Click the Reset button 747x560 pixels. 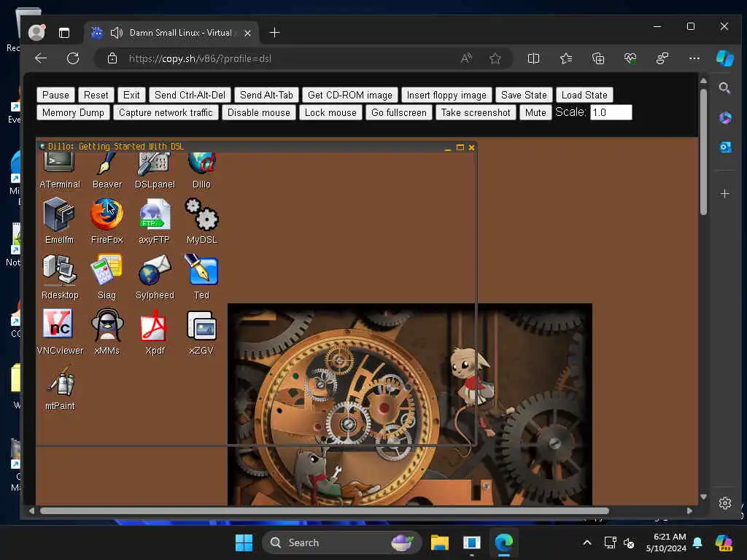click(x=96, y=96)
